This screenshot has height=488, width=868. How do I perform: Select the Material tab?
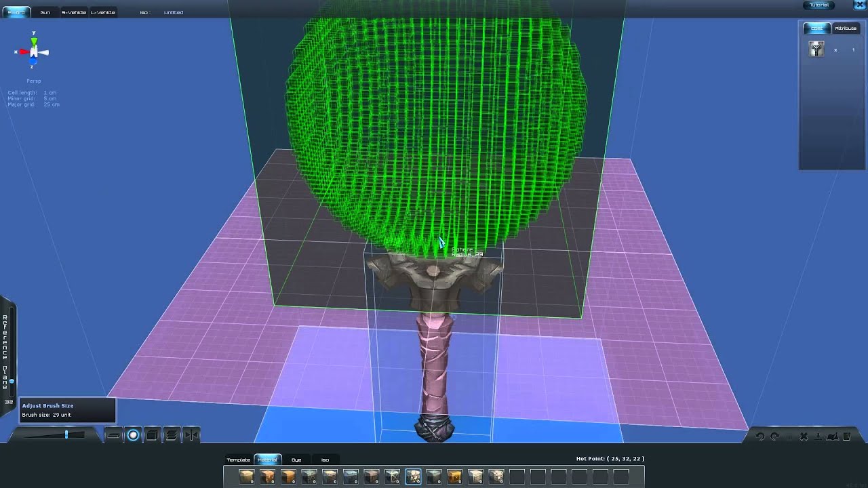(267, 460)
